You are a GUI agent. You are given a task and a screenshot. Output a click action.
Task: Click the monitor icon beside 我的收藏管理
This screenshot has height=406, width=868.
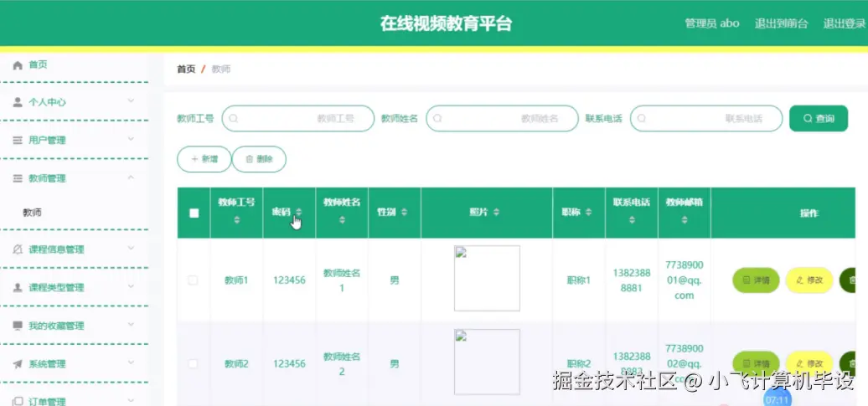[18, 326]
